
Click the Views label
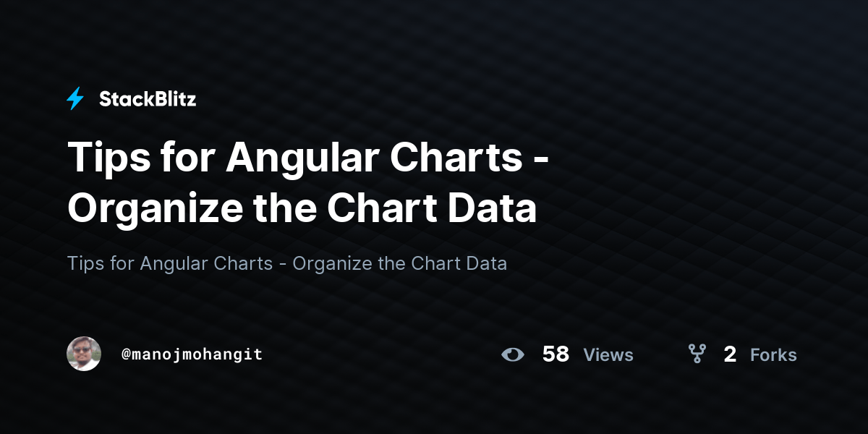[x=608, y=355]
